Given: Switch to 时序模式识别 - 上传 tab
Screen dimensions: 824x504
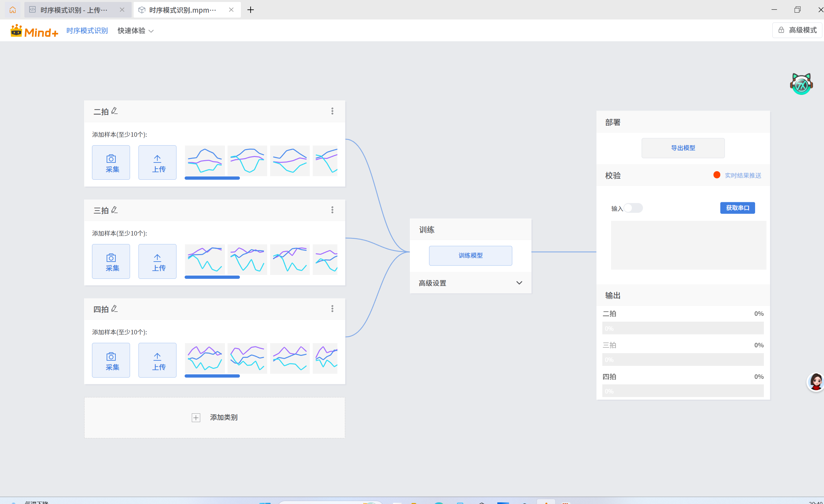Looking at the screenshot, I should point(73,10).
